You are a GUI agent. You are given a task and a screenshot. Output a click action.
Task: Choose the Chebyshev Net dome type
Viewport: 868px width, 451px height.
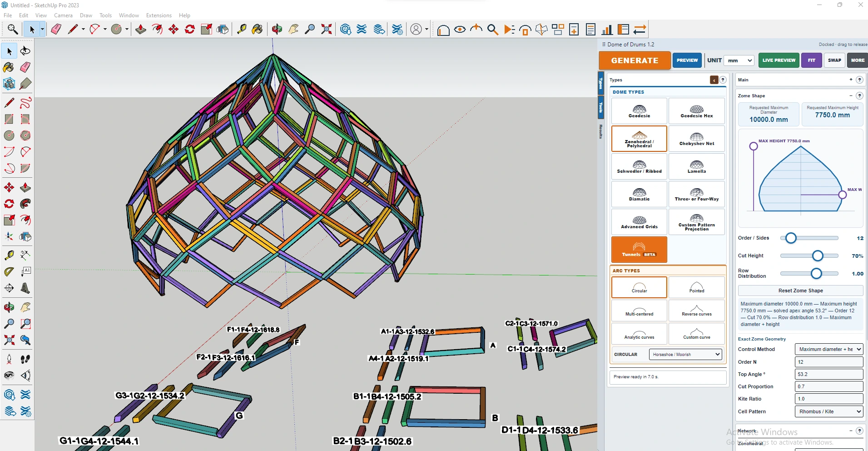click(x=697, y=139)
